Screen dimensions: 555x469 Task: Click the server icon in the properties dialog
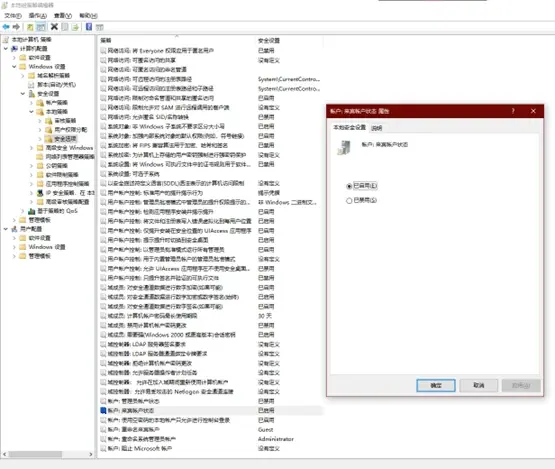point(344,148)
